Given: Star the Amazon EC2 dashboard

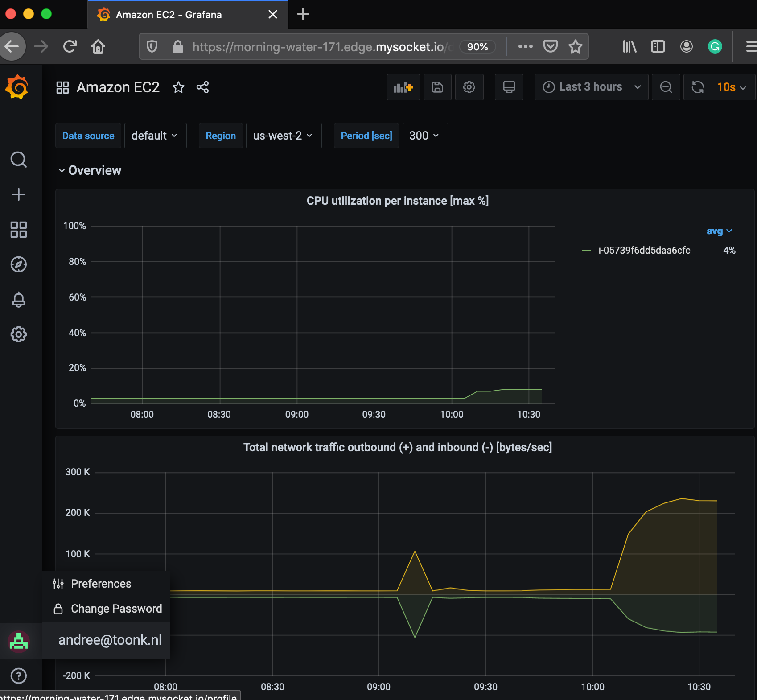Looking at the screenshot, I should pyautogui.click(x=178, y=87).
